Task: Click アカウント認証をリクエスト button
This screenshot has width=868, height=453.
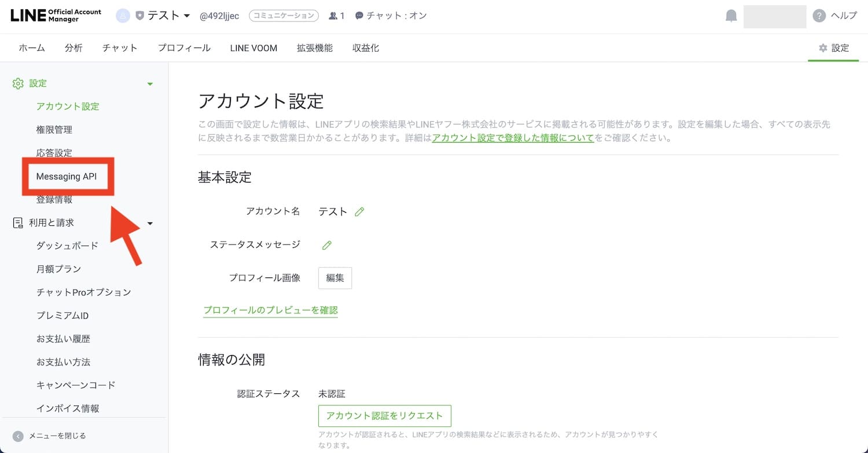Action: (385, 416)
